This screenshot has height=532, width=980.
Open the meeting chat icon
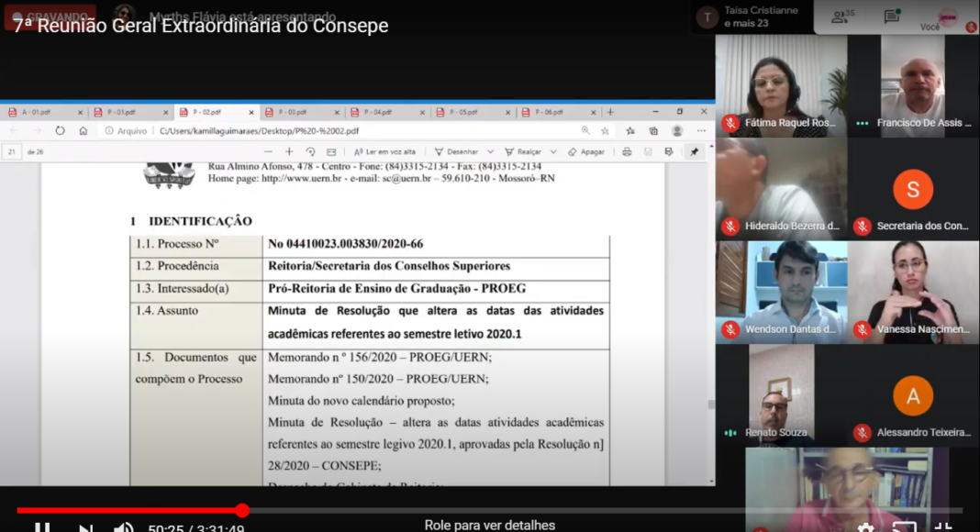point(891,17)
